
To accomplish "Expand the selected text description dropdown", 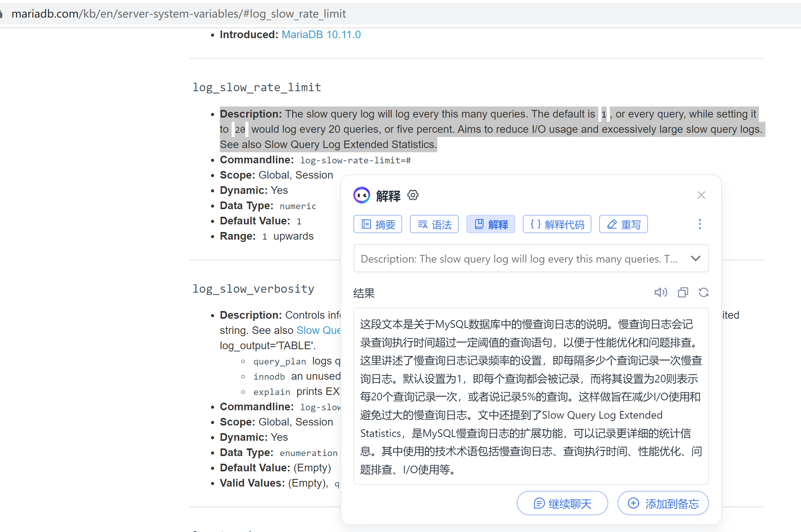I will (x=695, y=258).
